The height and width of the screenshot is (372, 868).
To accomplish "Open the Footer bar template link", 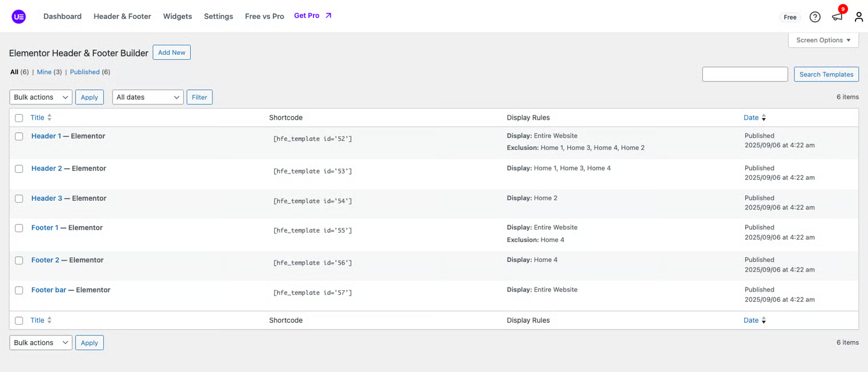I will (49, 290).
